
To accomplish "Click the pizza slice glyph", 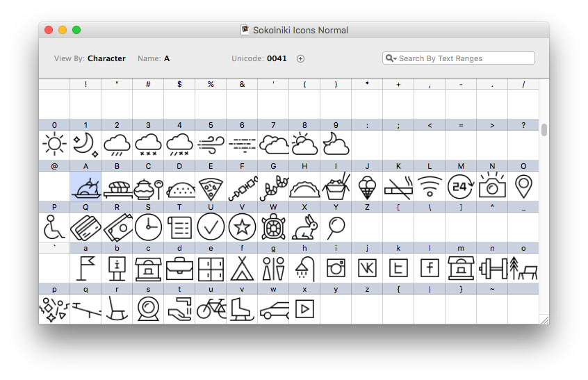I will [x=211, y=186].
